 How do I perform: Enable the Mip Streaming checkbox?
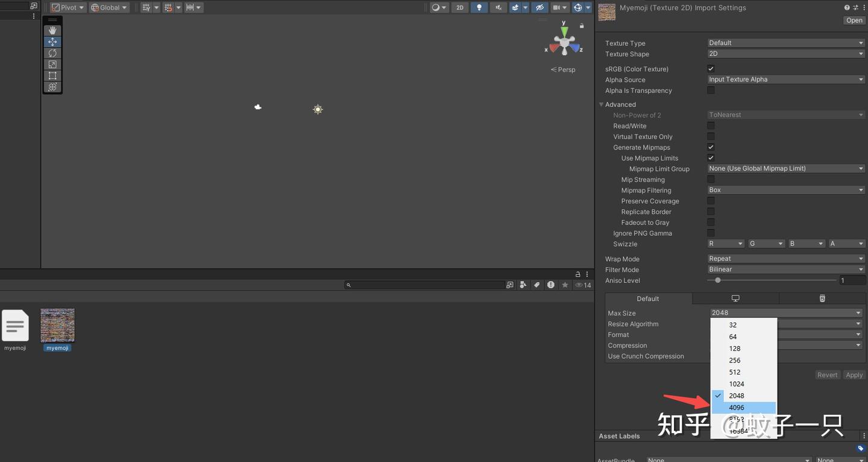(711, 179)
